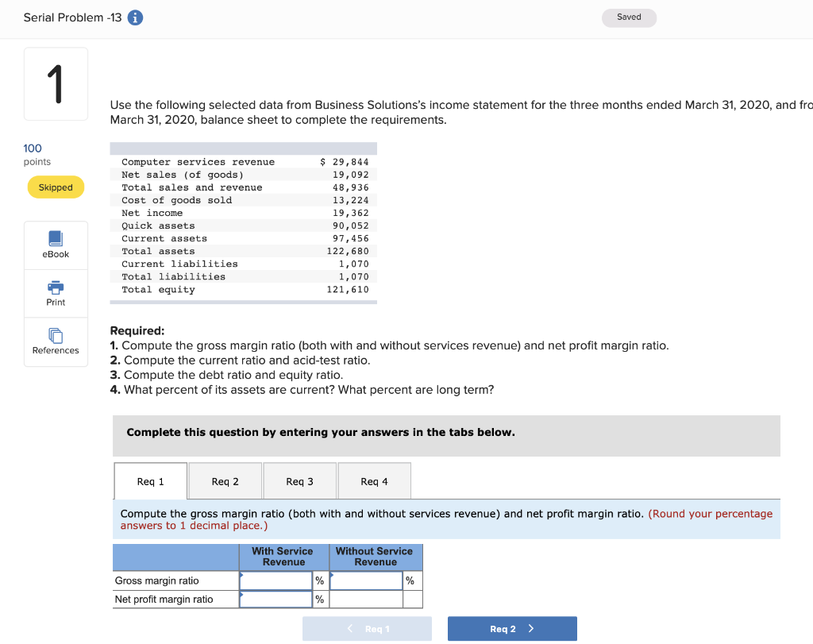This screenshot has height=644, width=813.
Task: Click the yellow Skipped badge
Action: click(55, 187)
